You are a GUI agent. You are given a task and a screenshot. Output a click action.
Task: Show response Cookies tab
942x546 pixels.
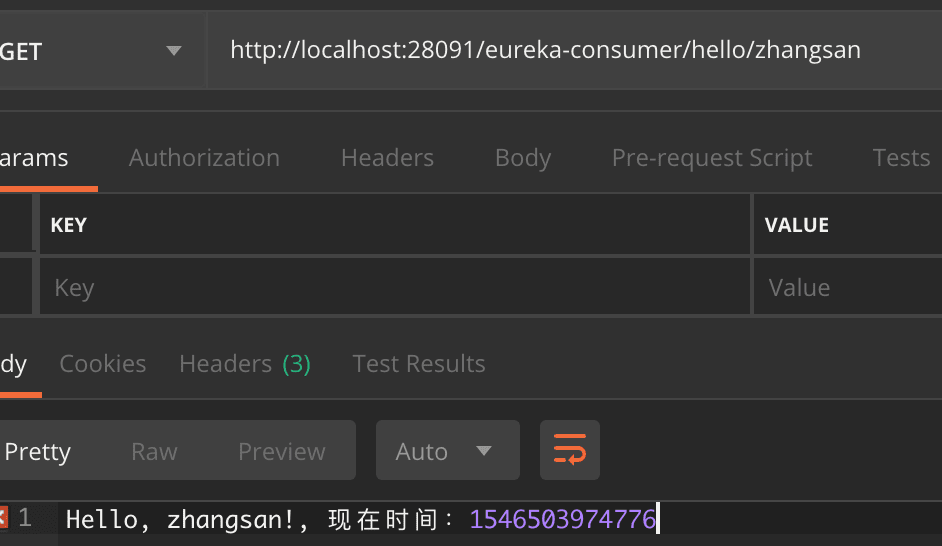coord(103,364)
